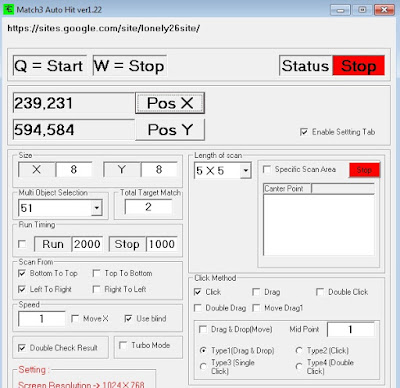
Task: Click the red Status Stop indicator
Action: (358, 66)
